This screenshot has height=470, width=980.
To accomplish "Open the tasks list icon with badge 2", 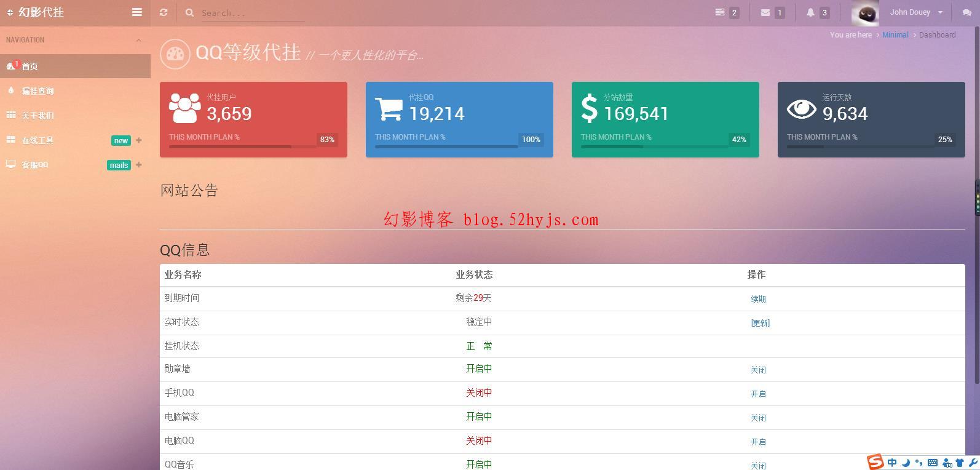I will [x=720, y=12].
